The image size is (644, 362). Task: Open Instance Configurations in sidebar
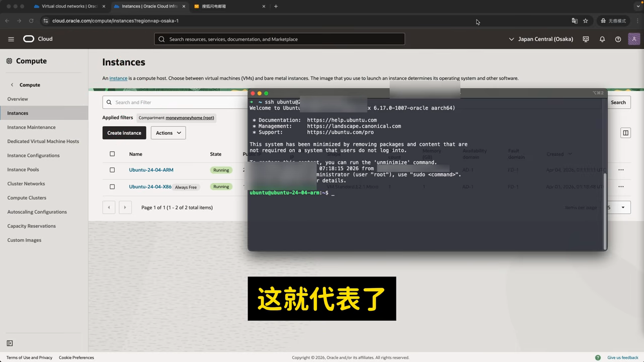34,155
